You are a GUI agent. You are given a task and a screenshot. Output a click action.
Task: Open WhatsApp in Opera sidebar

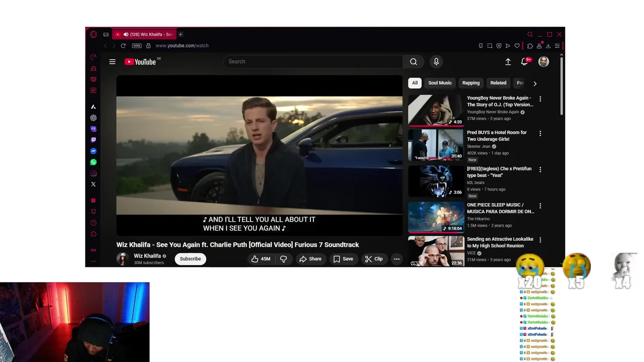93,162
